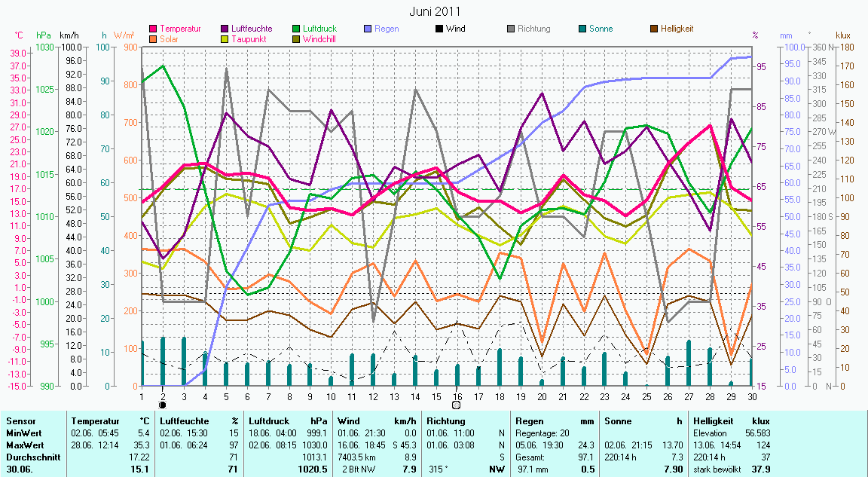
Task: Select the blue Regen legend swatch
Action: (x=368, y=29)
